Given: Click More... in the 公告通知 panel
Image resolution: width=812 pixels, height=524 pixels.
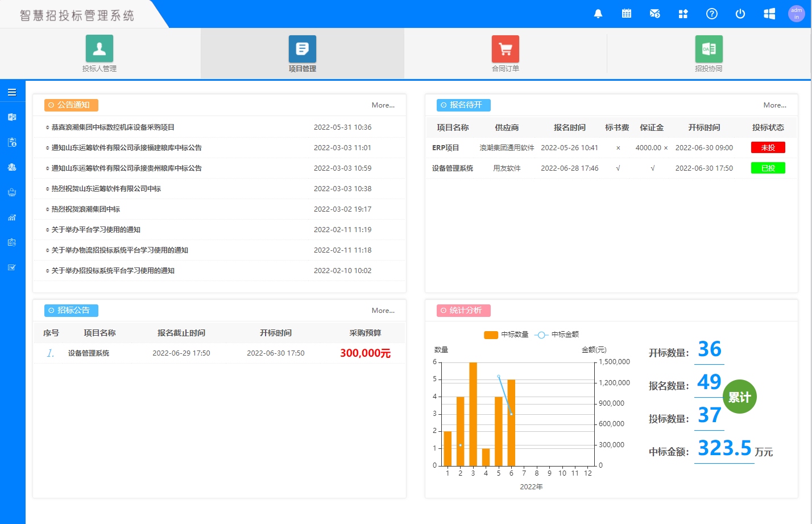Looking at the screenshot, I should pyautogui.click(x=383, y=105).
